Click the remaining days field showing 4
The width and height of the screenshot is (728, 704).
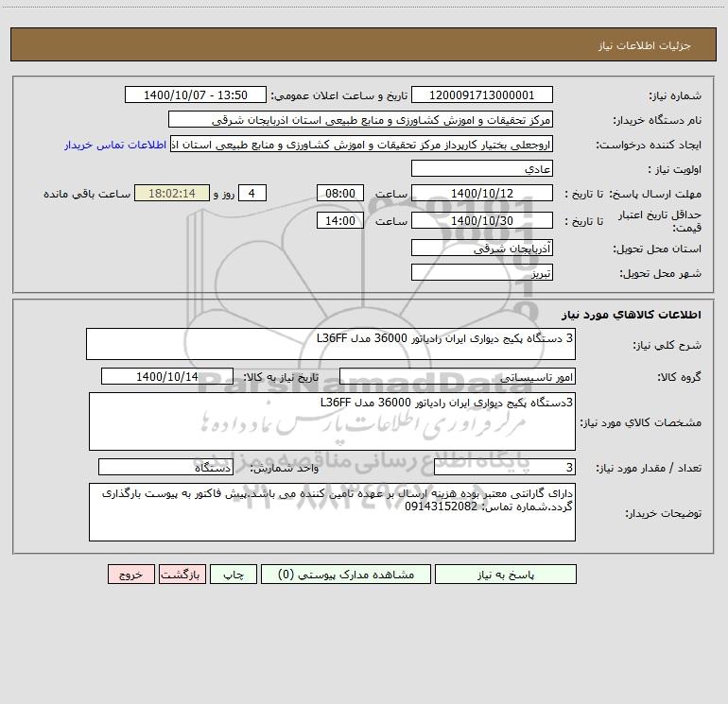coord(252,193)
